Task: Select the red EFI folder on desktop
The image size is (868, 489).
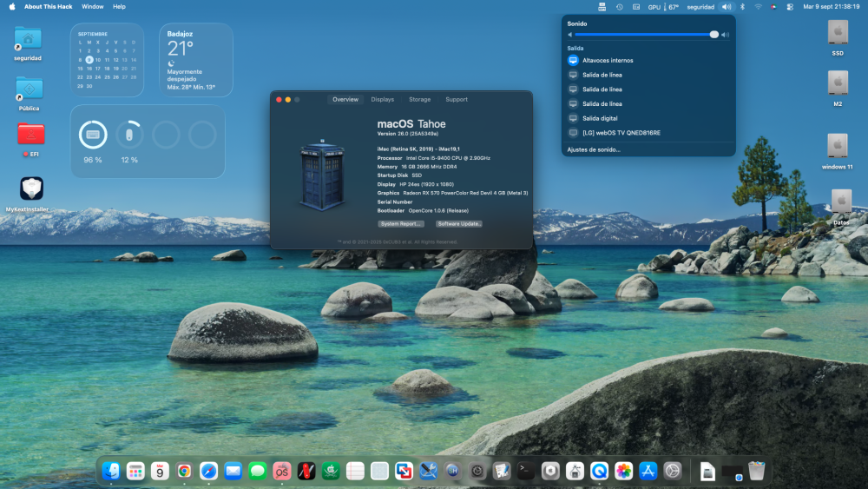Action: (31, 135)
